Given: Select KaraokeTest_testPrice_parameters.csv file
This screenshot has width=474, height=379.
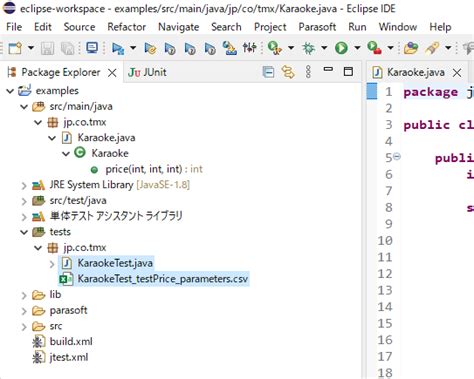Looking at the screenshot, I should pyautogui.click(x=154, y=279).
